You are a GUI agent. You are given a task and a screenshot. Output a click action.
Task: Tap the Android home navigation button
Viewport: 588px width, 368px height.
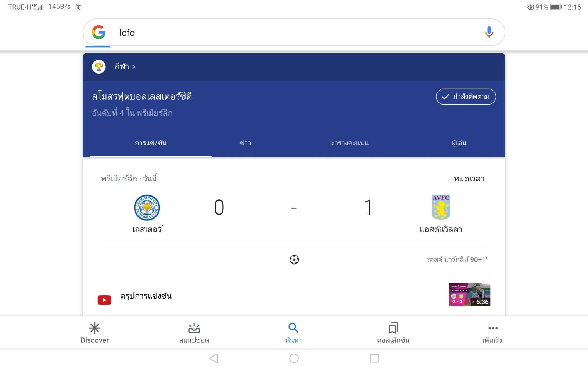tap(294, 358)
